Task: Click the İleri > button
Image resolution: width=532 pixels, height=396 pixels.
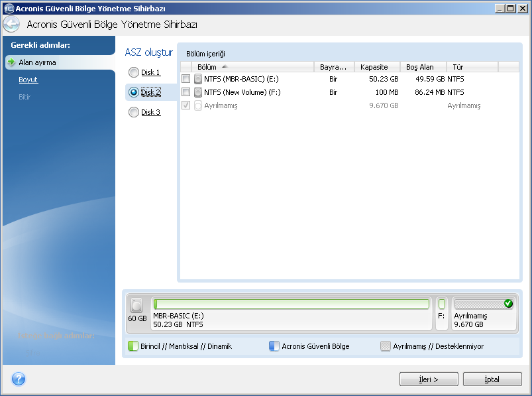Action: coord(429,379)
